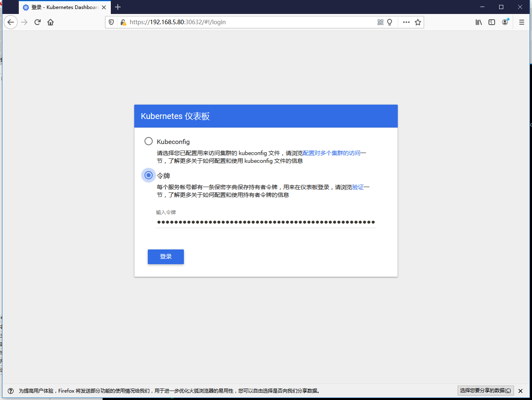Open a new tab with plus button
532x400 pixels.
point(118,7)
